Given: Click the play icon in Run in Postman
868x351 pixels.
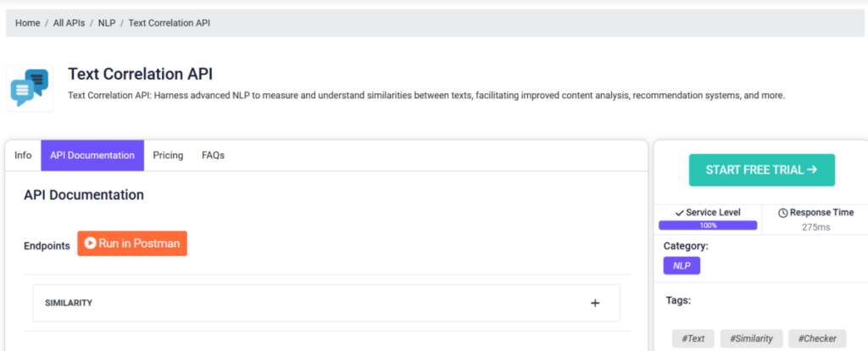Looking at the screenshot, I should [x=90, y=243].
